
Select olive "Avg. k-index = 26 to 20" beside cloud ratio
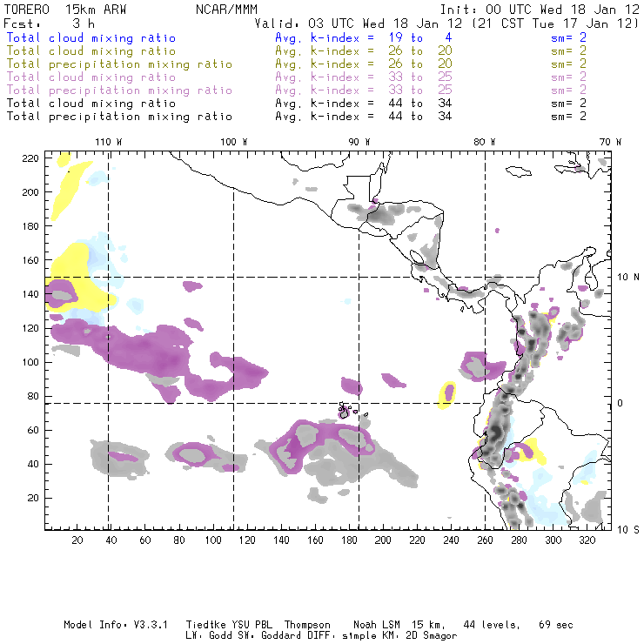(364, 51)
